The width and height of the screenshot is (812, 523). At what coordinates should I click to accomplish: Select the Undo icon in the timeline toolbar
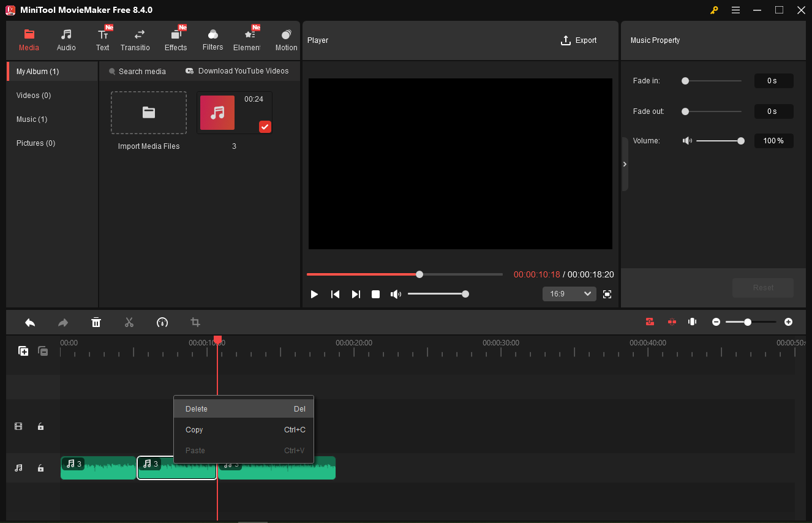point(29,322)
